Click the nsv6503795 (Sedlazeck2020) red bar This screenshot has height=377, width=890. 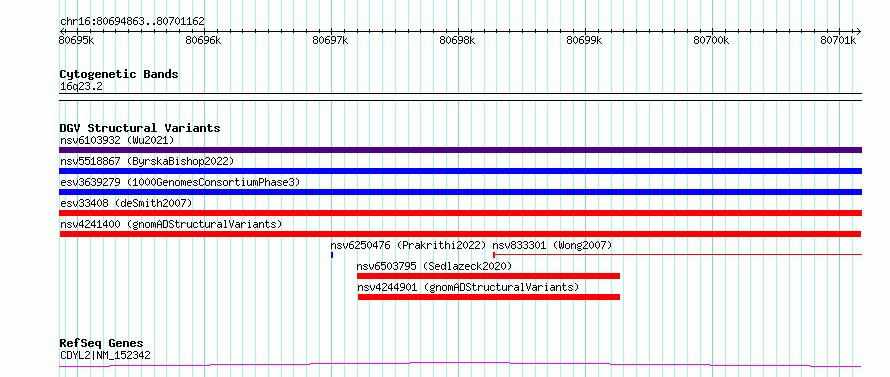pyautogui.click(x=488, y=276)
